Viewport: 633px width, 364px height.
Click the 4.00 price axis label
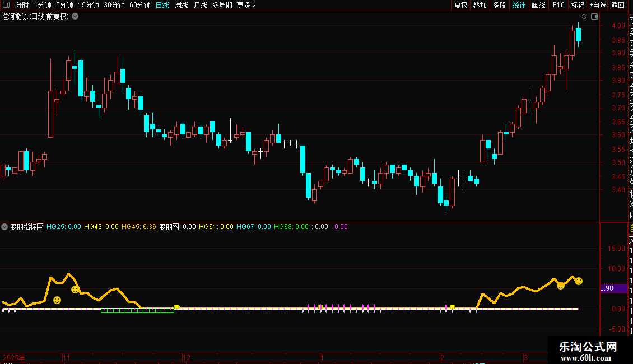[618, 25]
